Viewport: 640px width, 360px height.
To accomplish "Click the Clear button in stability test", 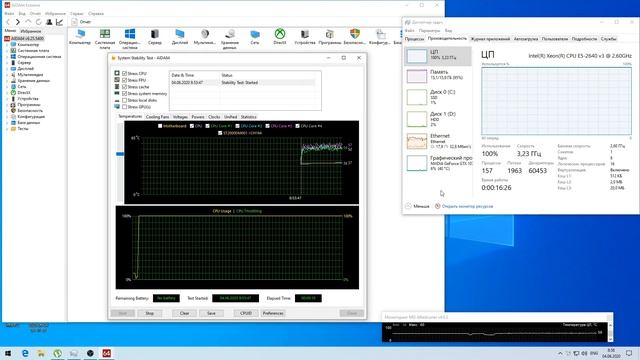I will click(184, 313).
